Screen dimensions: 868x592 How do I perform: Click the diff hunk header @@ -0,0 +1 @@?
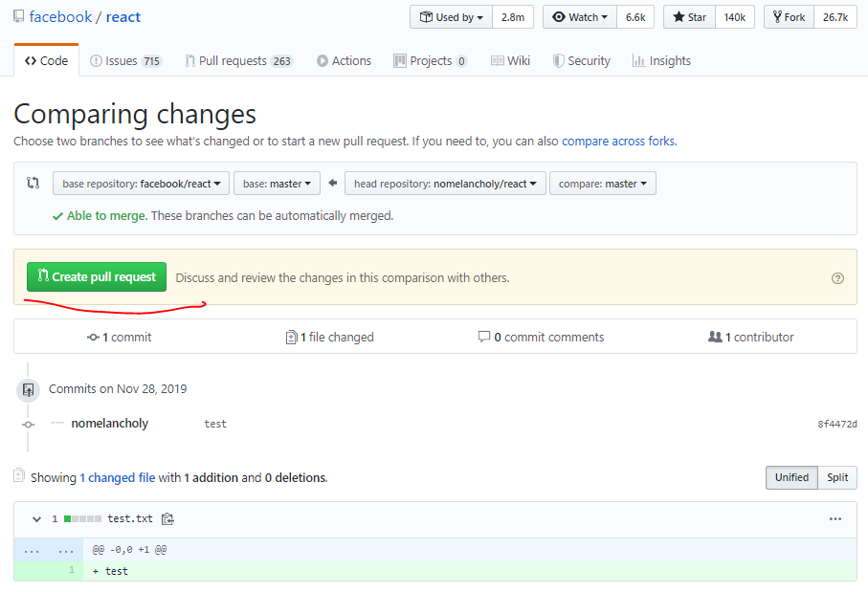[x=129, y=549]
